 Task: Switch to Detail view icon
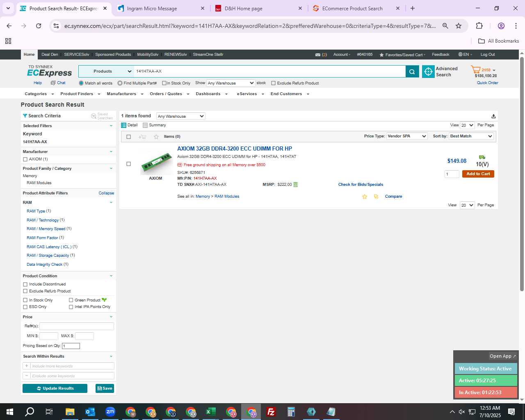(x=123, y=125)
